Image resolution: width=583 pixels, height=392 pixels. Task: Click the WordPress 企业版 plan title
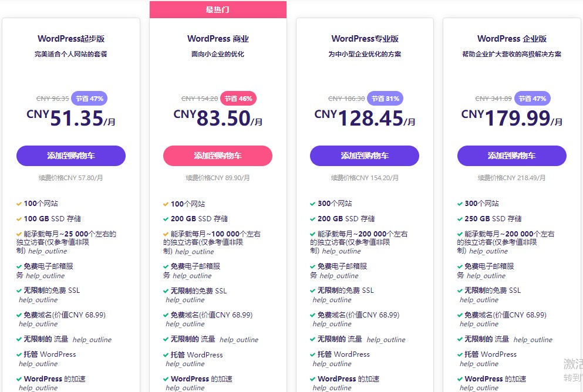[511, 39]
